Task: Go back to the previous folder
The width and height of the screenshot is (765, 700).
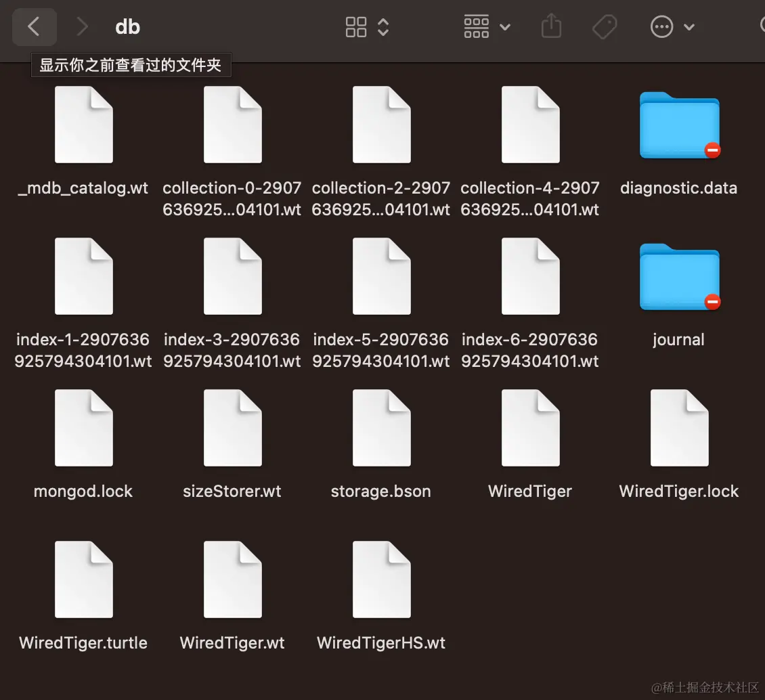Action: 34,26
